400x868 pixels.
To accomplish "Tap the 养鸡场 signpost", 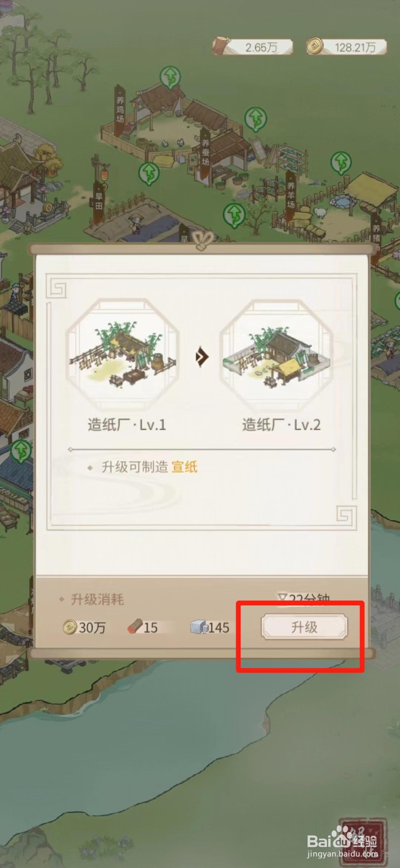I will 120,110.
